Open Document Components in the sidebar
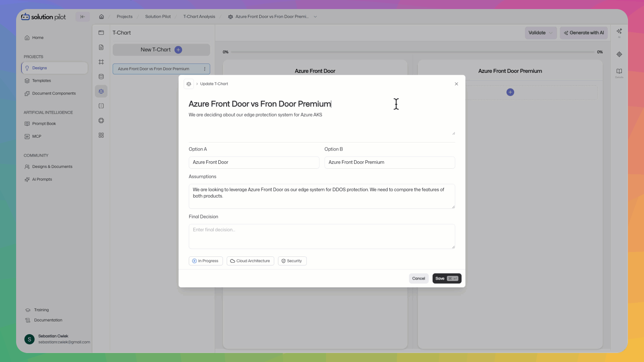The height and width of the screenshot is (362, 644). [54, 94]
